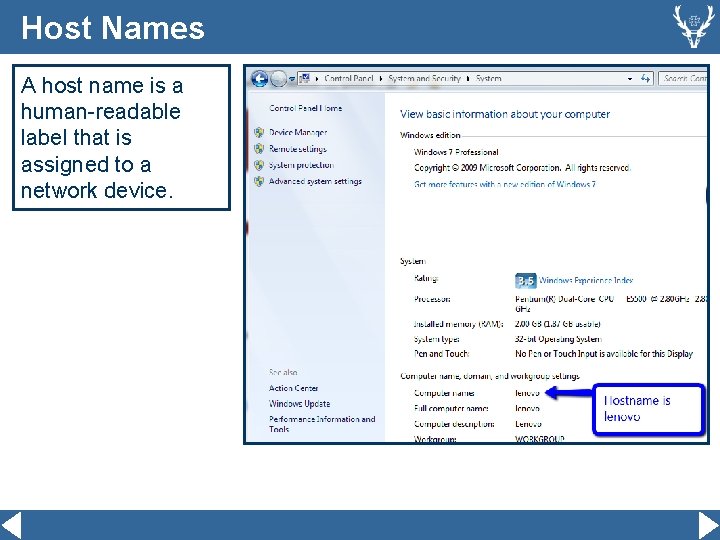Open Action Center link
This screenshot has height=540, width=720.
point(293,388)
